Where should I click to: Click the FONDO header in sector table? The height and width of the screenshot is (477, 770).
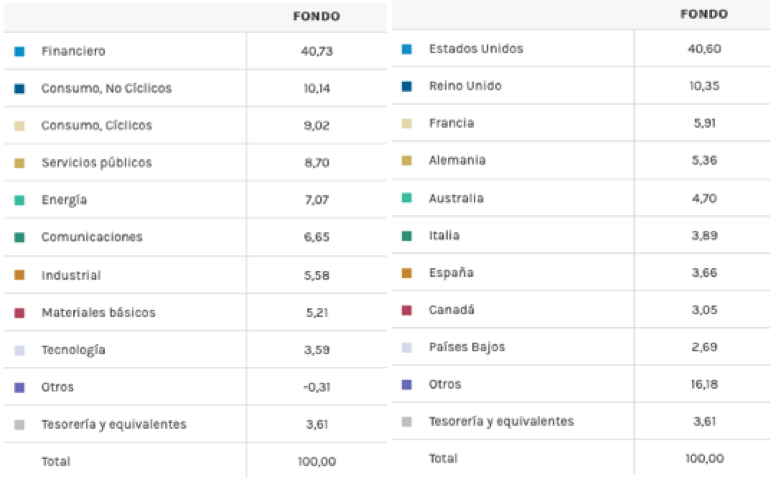[x=316, y=16]
